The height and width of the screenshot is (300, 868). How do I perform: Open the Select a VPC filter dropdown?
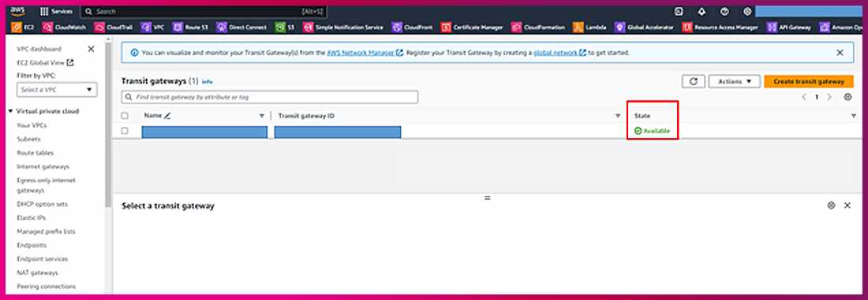(57, 90)
